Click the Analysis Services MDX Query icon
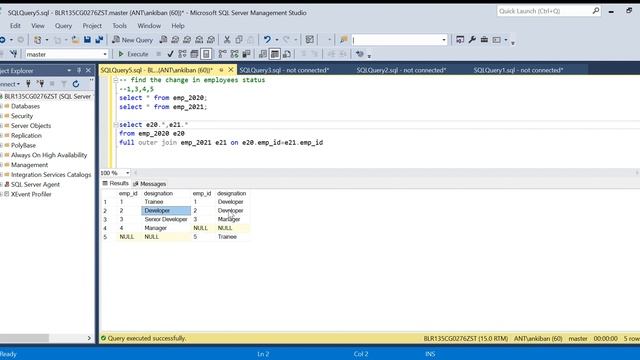640x360 pixels. click(175, 40)
